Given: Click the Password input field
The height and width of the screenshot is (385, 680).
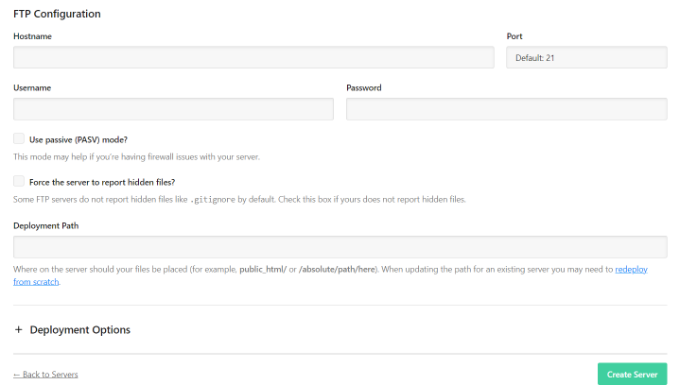Looking at the screenshot, I should point(507,109).
